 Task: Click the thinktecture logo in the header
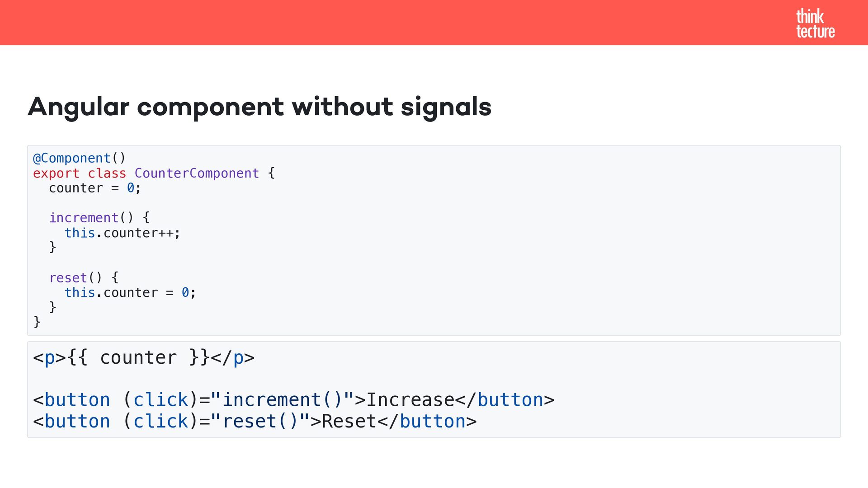[x=815, y=23]
